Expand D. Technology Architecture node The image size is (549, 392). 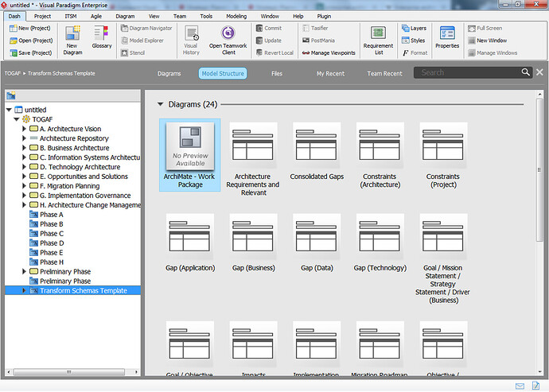coord(24,167)
